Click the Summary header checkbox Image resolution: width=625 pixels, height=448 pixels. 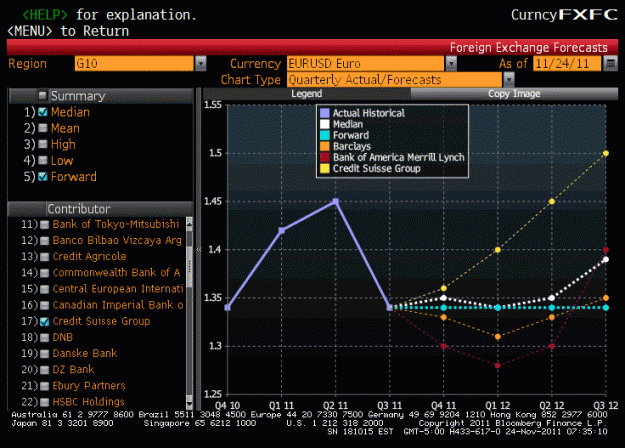tap(42, 95)
